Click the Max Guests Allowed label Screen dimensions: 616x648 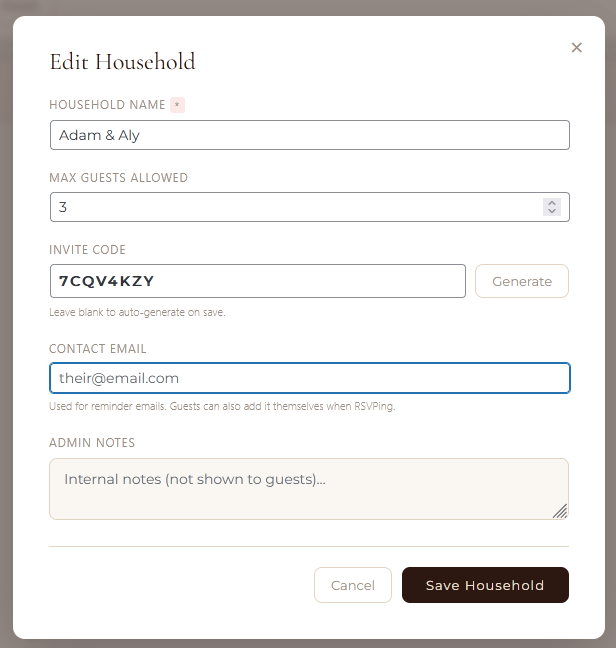coord(118,178)
